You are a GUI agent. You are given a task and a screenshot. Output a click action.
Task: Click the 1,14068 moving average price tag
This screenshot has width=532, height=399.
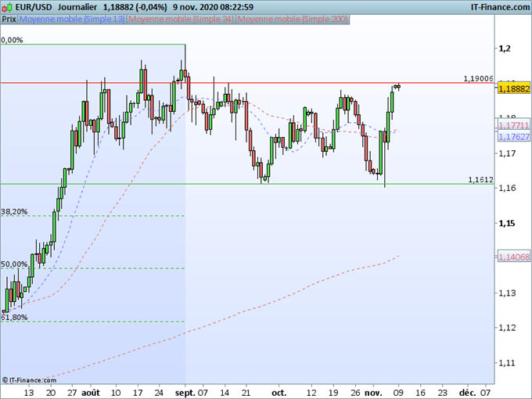click(514, 257)
